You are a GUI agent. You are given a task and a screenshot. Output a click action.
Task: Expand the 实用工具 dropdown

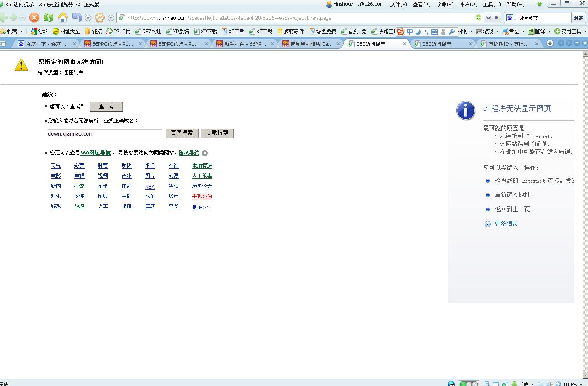585,31
